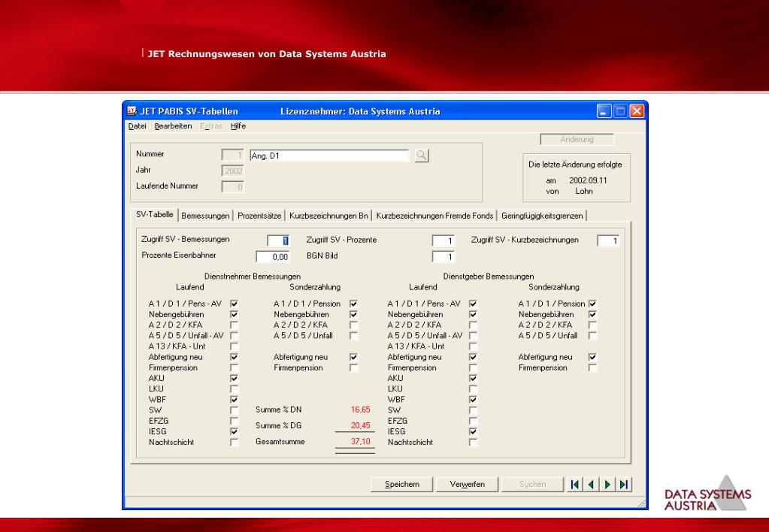Check Dienstnehmer Laufend A 5 / D 5 / Unfall - AV

pyautogui.click(x=234, y=336)
